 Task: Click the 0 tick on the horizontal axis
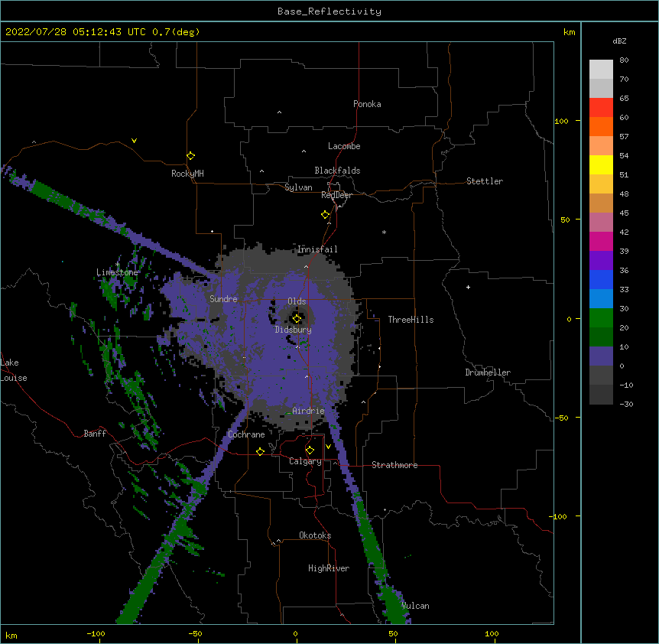[x=295, y=634]
